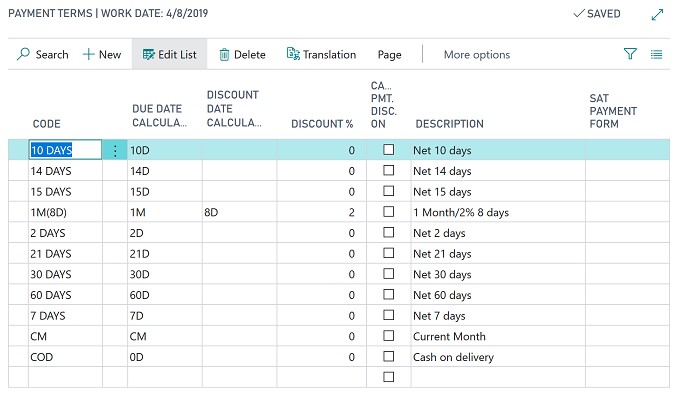
Task: Open the DESCRIPTION column header
Action: pos(449,124)
